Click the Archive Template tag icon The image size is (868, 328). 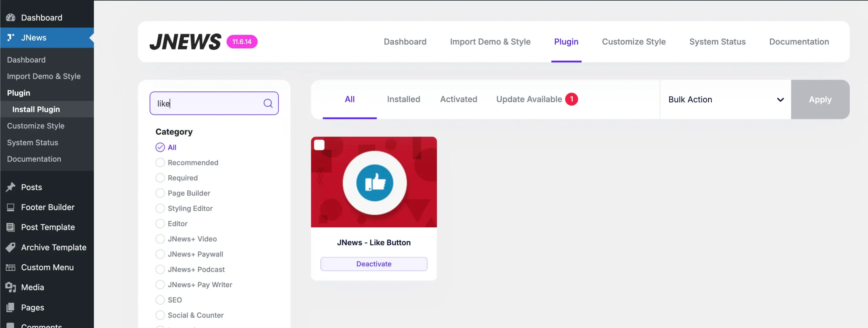pos(11,247)
